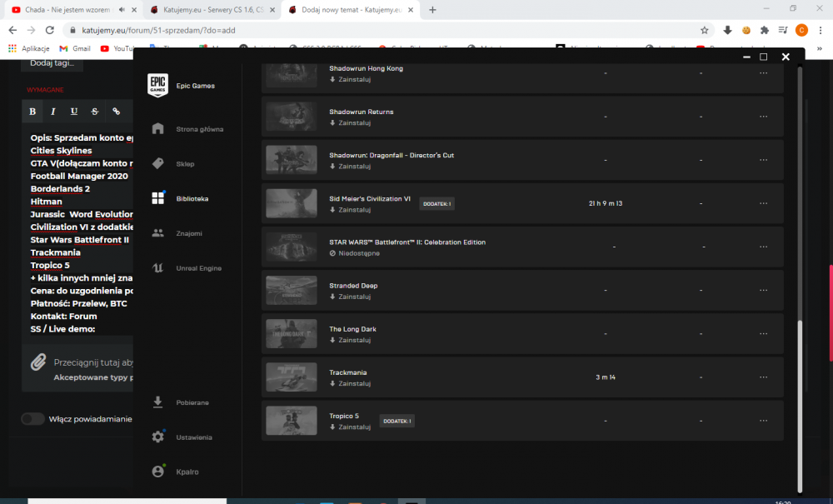The width and height of the screenshot is (833, 504).
Task: Open Stranded Deep game thumbnail
Action: coord(291,291)
